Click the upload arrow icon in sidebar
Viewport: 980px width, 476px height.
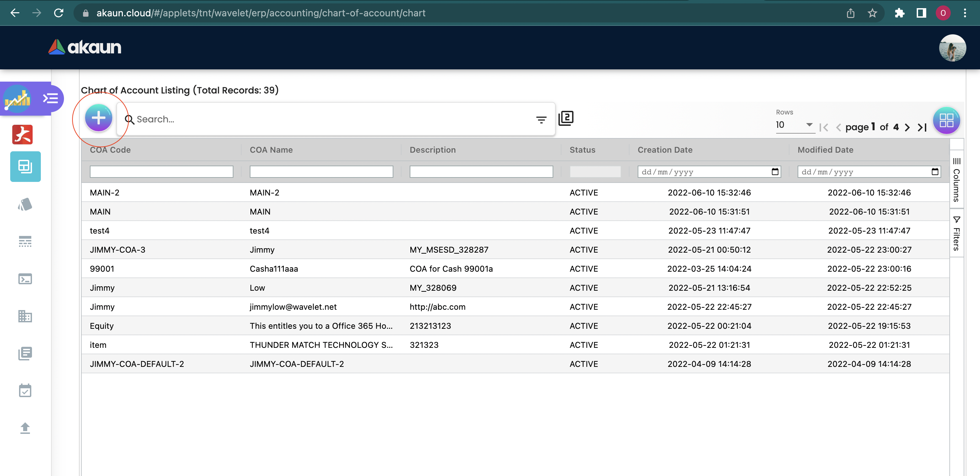25,428
